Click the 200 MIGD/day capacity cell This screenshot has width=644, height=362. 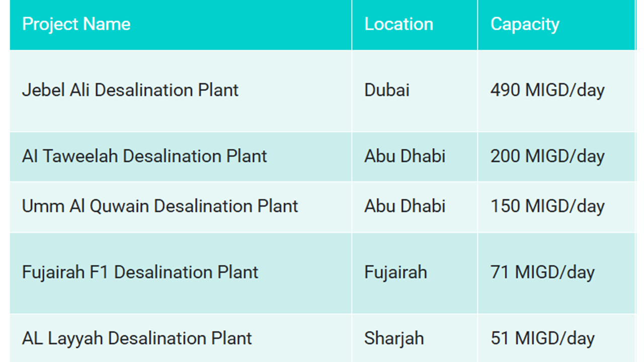(x=547, y=156)
